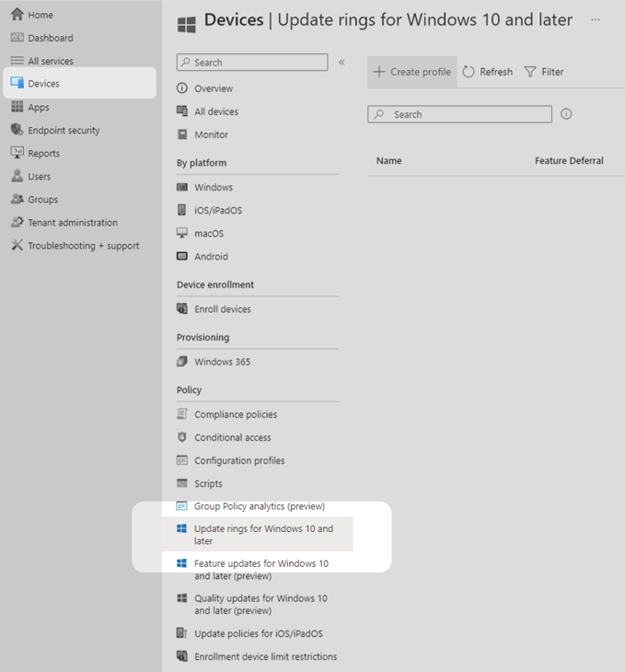
Task: Click the Scripts icon
Action: (x=182, y=483)
